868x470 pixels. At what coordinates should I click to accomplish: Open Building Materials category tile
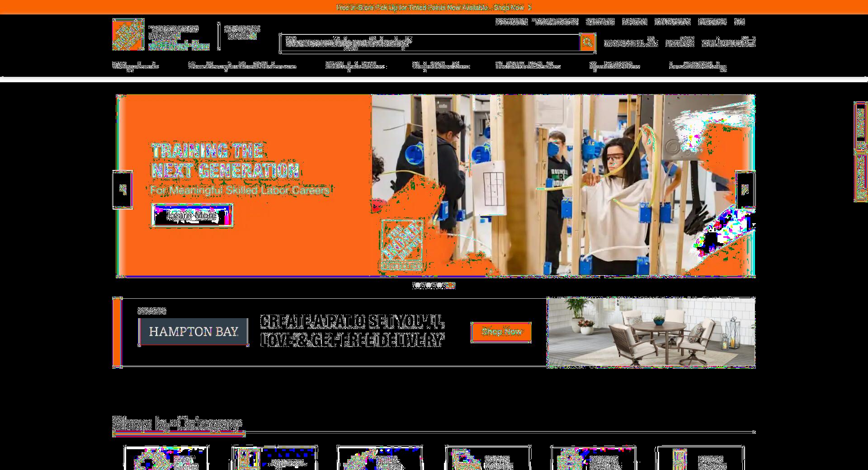click(487, 458)
